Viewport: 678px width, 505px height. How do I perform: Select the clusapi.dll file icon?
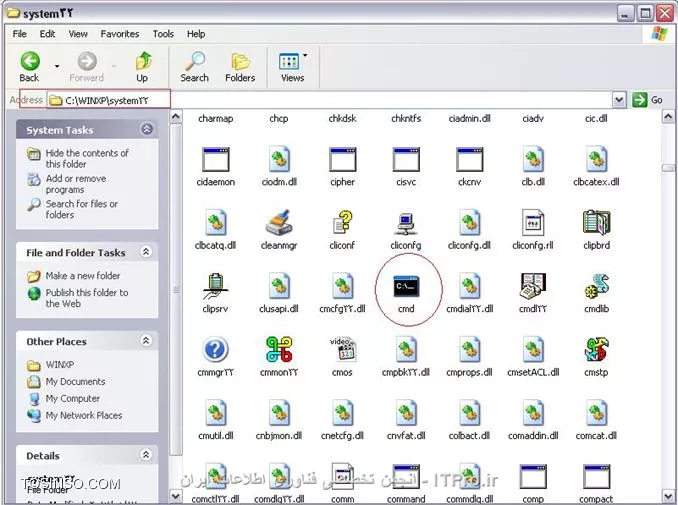[279, 286]
